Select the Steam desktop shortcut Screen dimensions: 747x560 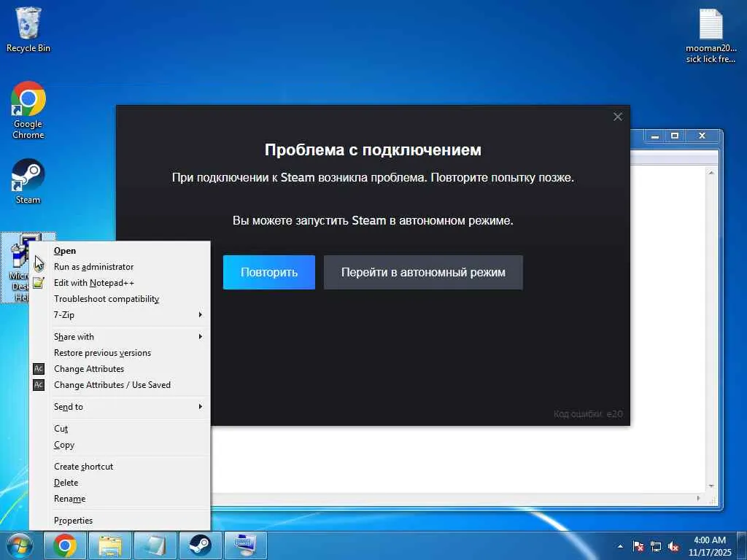pyautogui.click(x=28, y=182)
